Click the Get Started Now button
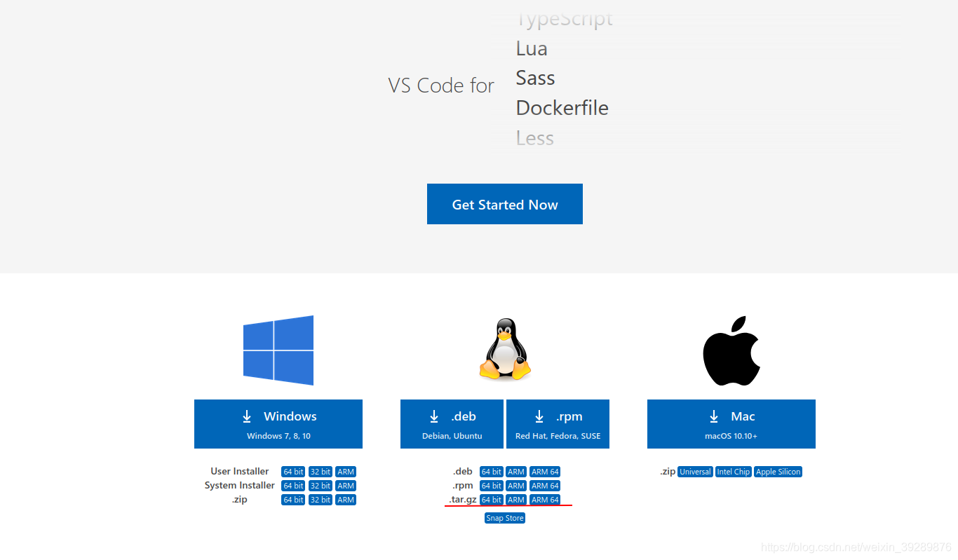958x560 pixels. pos(504,204)
